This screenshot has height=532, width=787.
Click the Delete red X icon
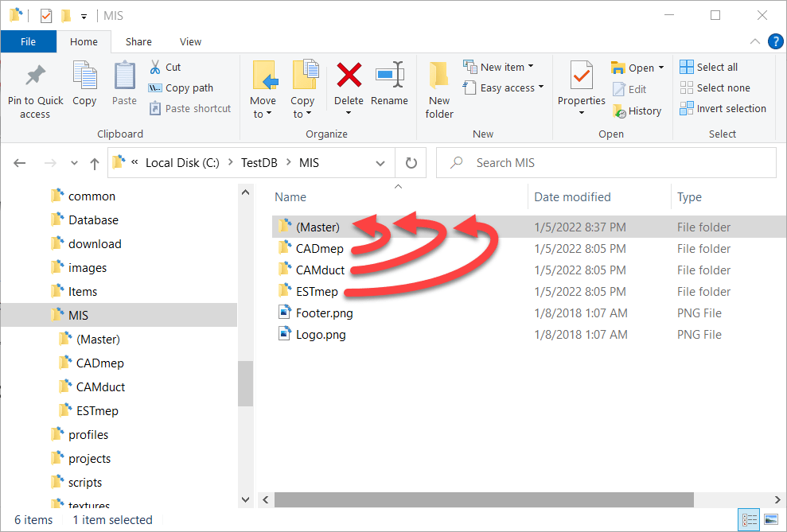tap(349, 76)
